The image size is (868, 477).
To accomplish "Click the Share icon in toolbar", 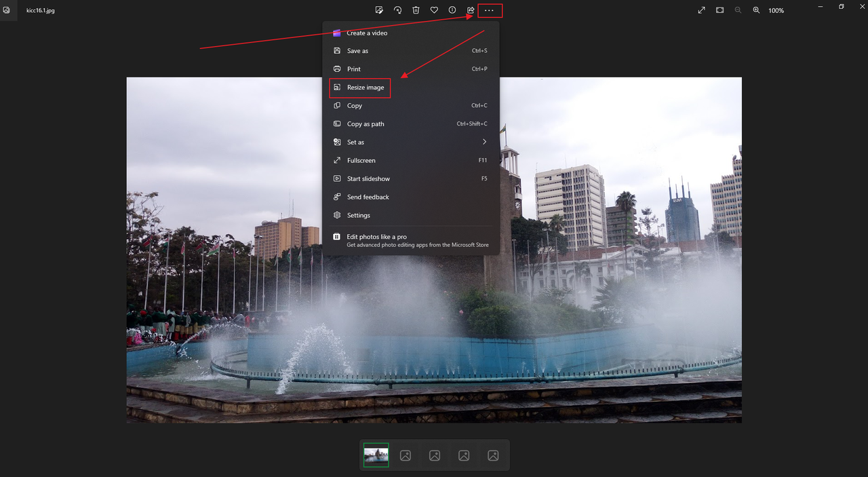I will 471,10.
